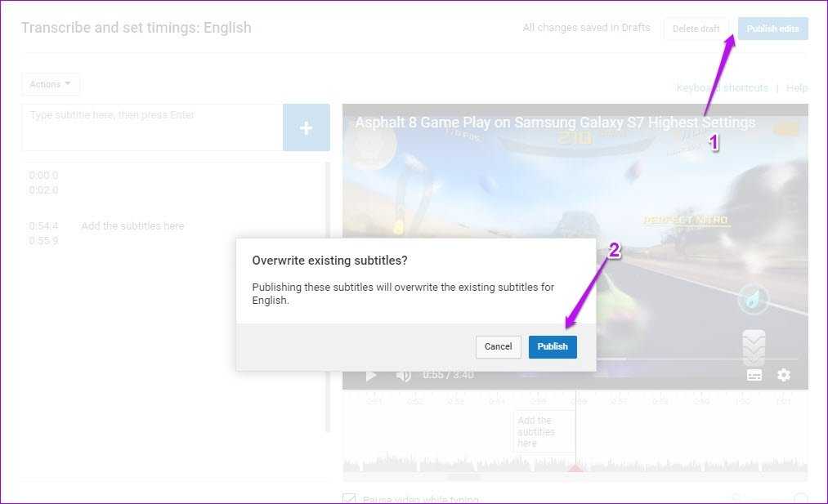
Task: Click the red playhead marker on waveform
Action: [575, 468]
